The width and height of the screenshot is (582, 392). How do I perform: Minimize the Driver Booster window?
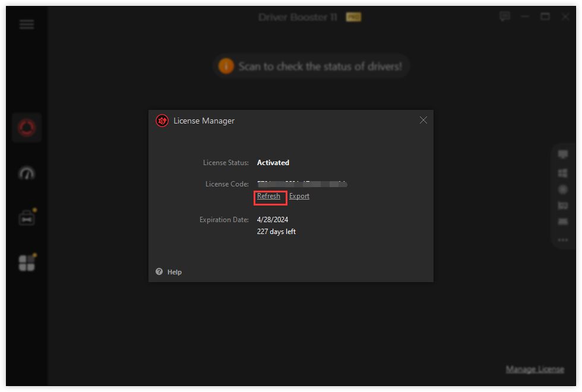[525, 17]
